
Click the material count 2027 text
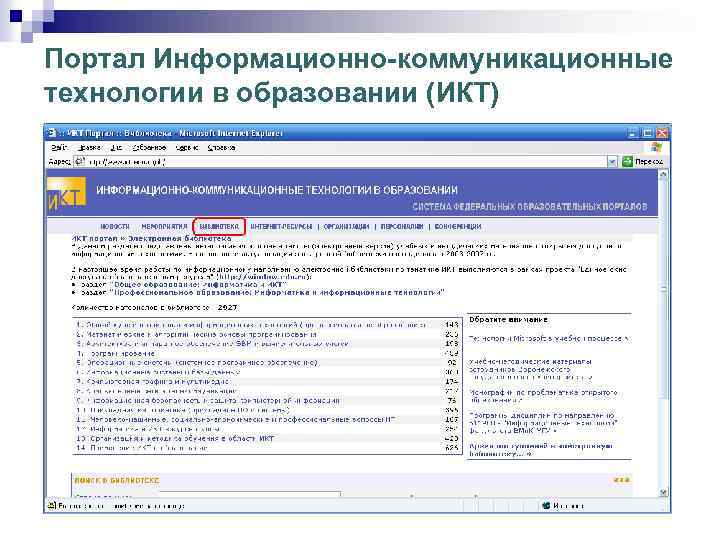[x=227, y=307]
